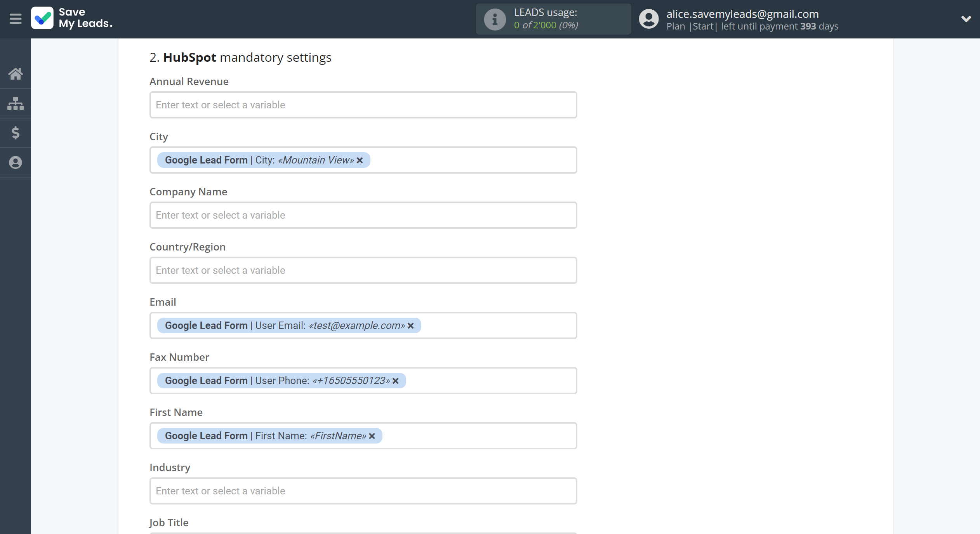Screen dimensions: 980x534
Task: Click the LEADS usage counter text
Action: (x=546, y=25)
